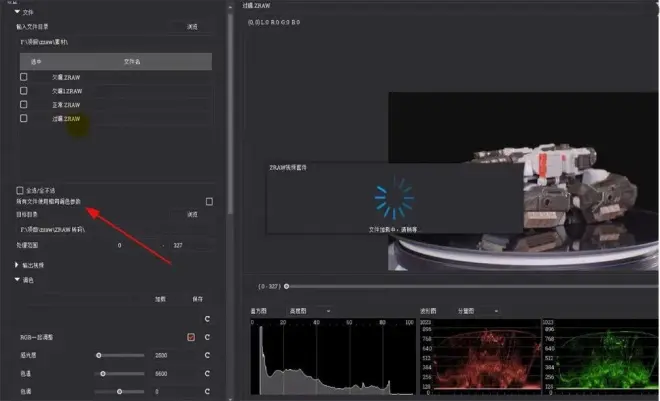The image size is (660, 401).
Task: Select the 正常.ZRAW file name
Action: [x=66, y=105]
